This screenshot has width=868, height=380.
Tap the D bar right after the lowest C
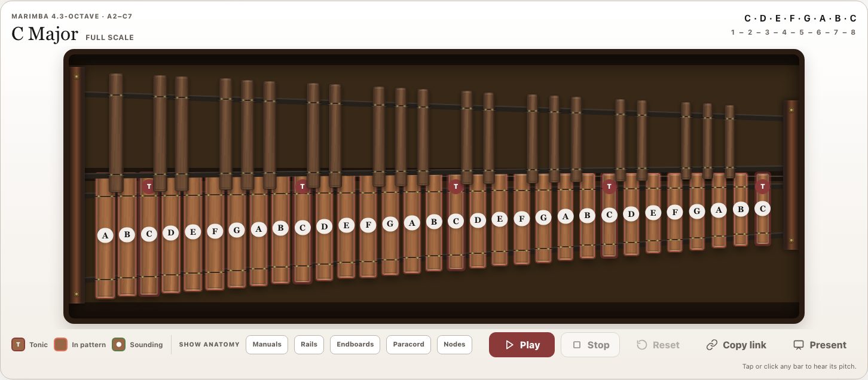coord(171,234)
